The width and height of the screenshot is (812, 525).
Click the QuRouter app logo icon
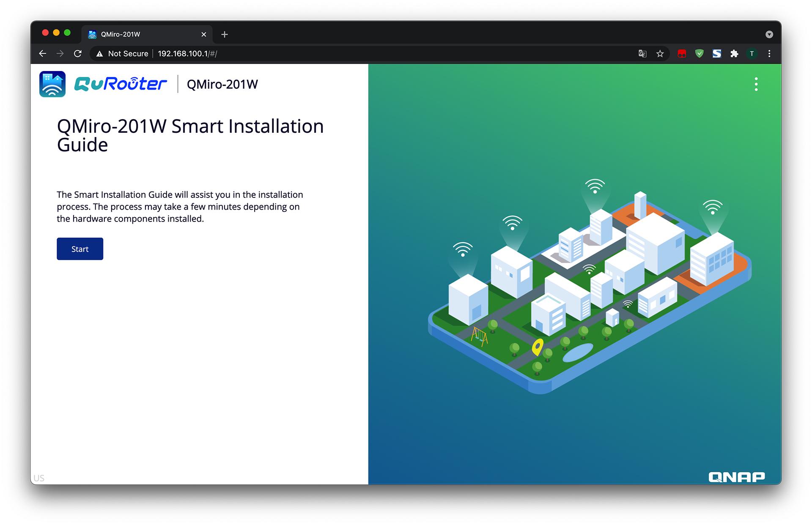tap(52, 84)
